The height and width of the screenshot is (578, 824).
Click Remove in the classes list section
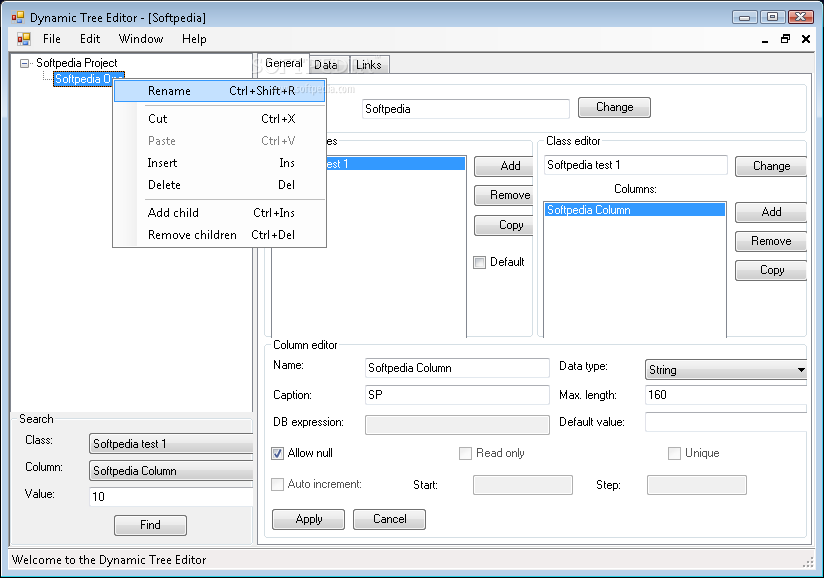click(504, 195)
